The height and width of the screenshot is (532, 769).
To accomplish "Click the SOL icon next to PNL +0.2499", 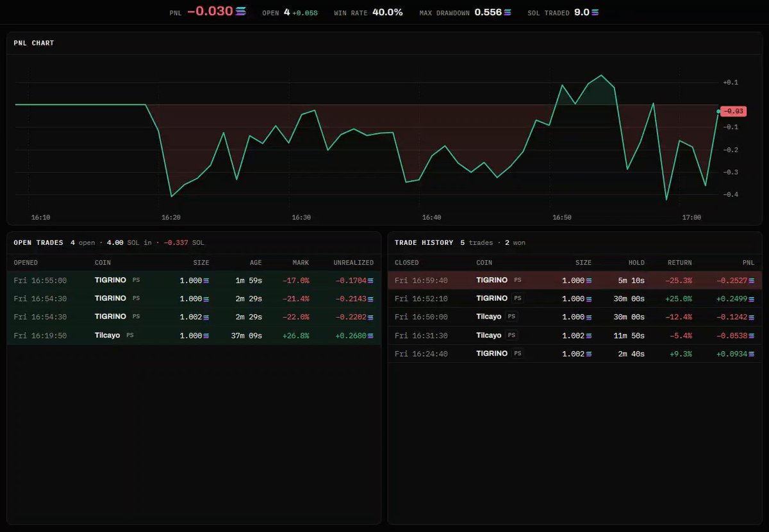I will pyautogui.click(x=752, y=299).
